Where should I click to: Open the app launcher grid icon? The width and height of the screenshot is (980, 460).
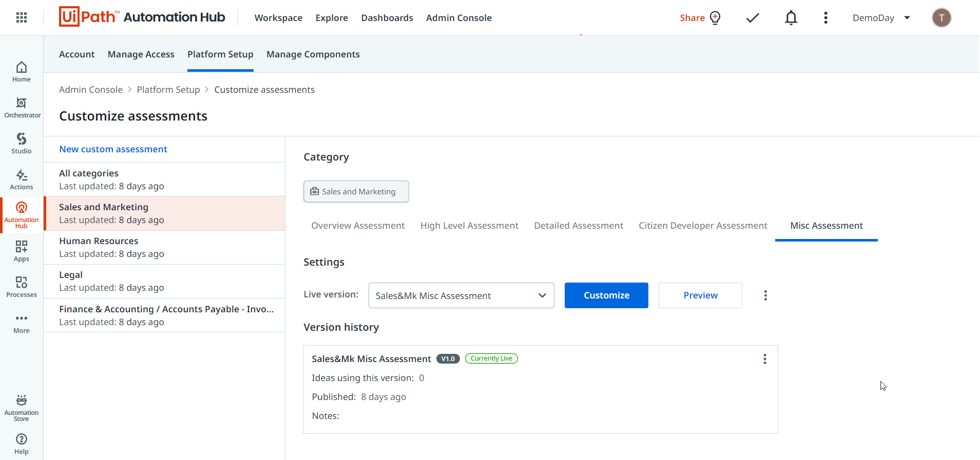(22, 18)
